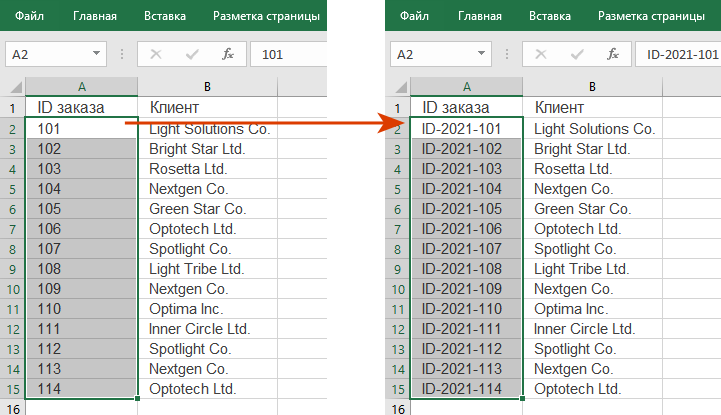Screen dimensions: 721x415
Task: Select row 1 header in left sheet
Action: 12,108
